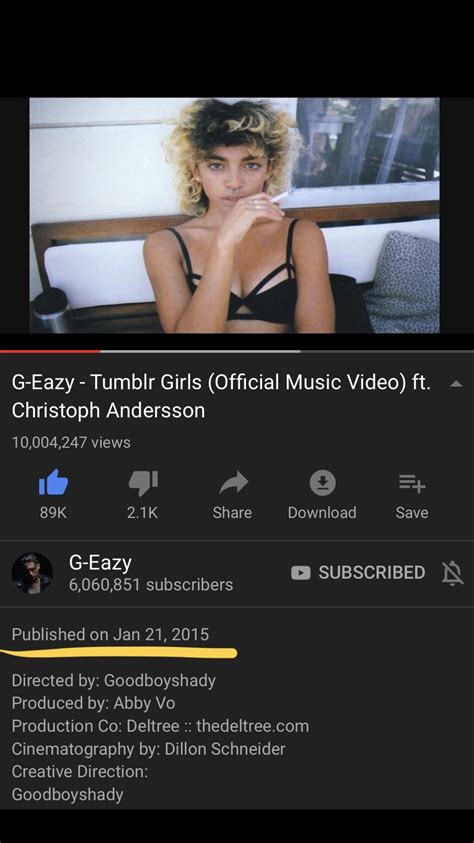
Task: Toggle the notification bell for G-Eazy
Action: [x=452, y=573]
